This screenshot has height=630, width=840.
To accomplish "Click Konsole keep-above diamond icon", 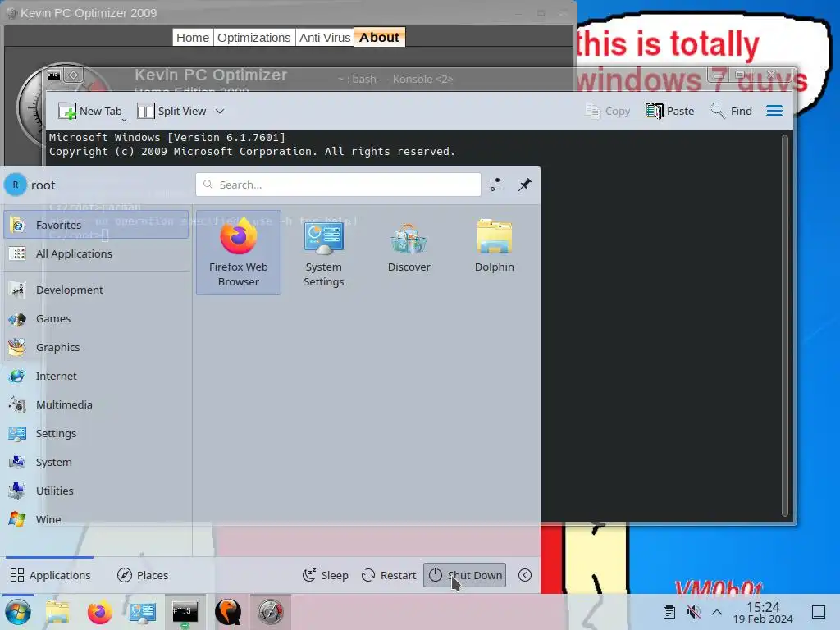I will [x=73, y=75].
